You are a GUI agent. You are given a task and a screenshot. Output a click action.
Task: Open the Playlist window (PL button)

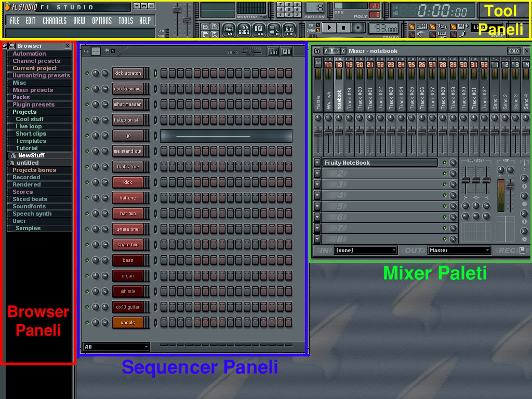coord(229,30)
